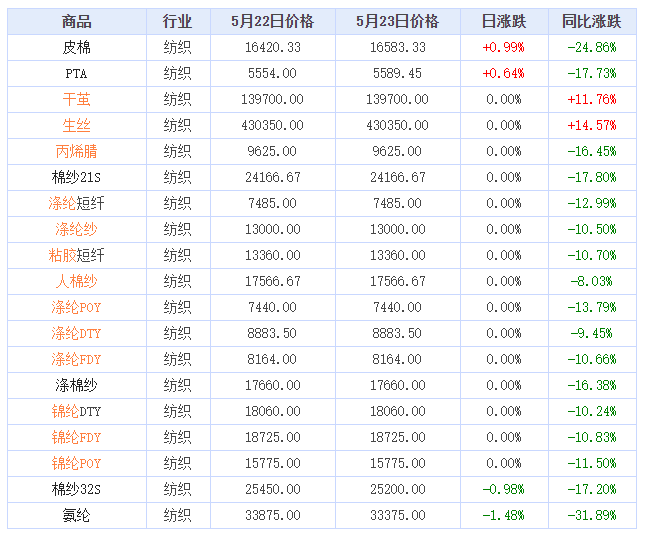Click the 5月23日价格 column header
Screen dimensions: 645x544
coord(398,21)
